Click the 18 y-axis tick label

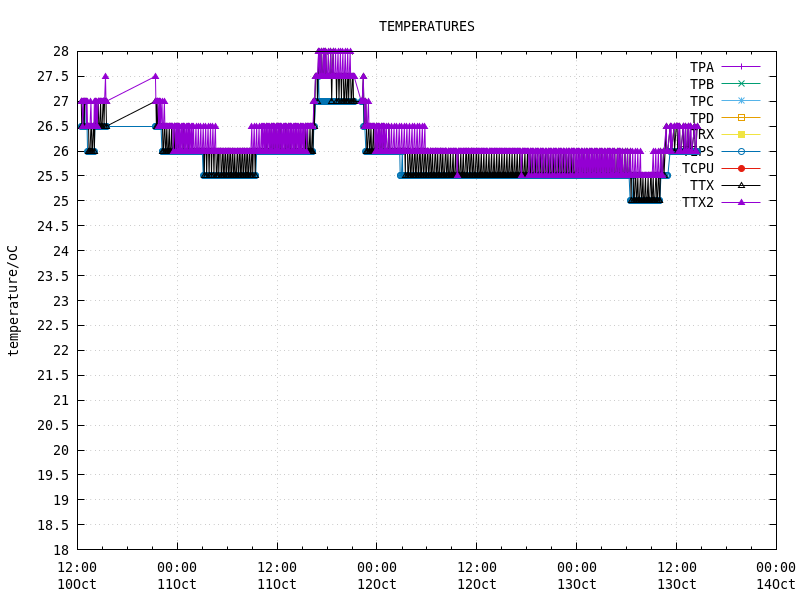pos(61,550)
